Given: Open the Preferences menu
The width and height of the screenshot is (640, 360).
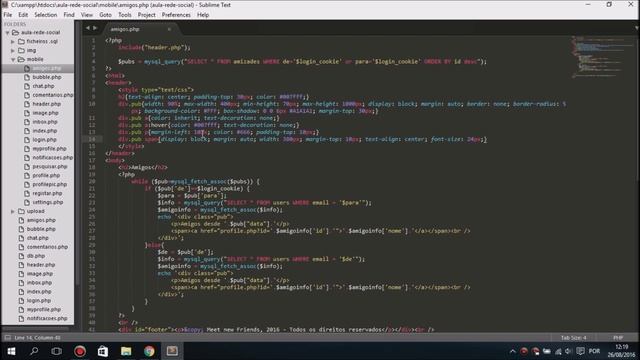Looking at the screenshot, I should (x=176, y=15).
